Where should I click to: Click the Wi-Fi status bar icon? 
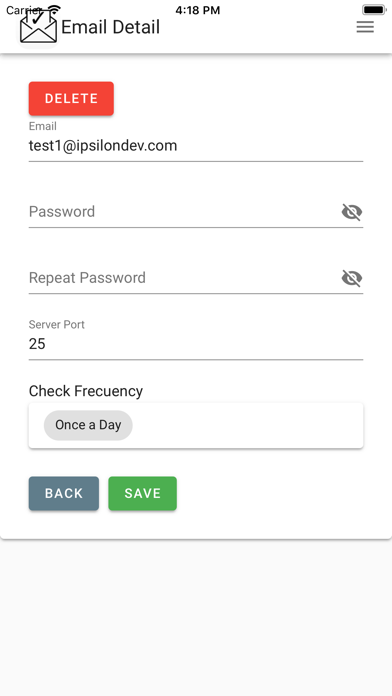pyautogui.click(x=54, y=9)
